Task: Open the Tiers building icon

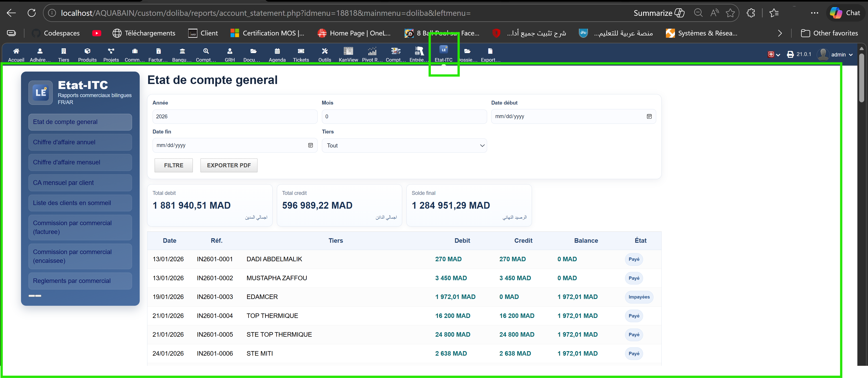Action: tap(63, 51)
